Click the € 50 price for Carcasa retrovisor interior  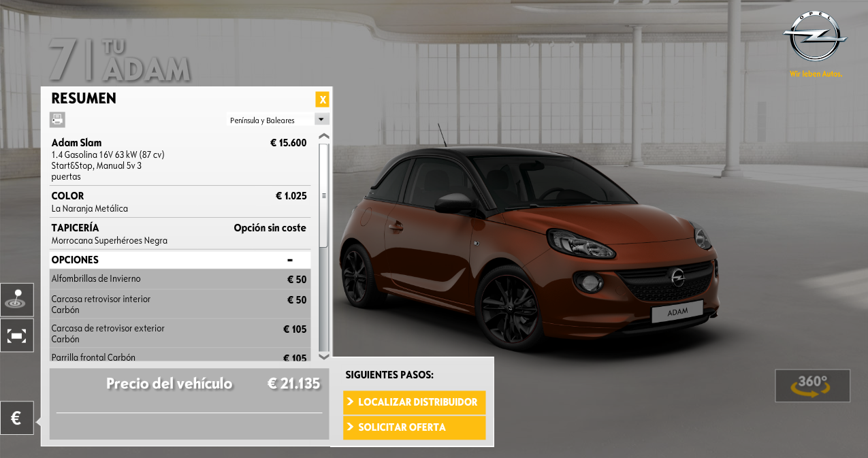click(297, 300)
